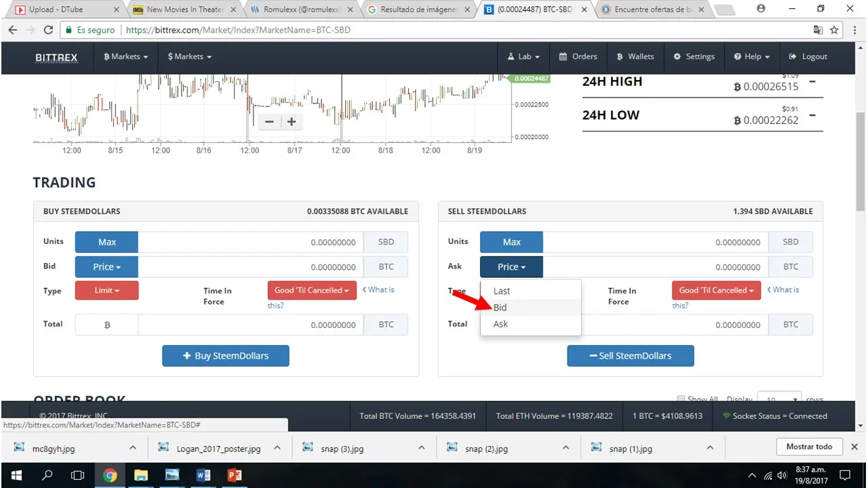The height and width of the screenshot is (488, 868).
Task: Open the action center notification icon
Action: [x=846, y=475]
